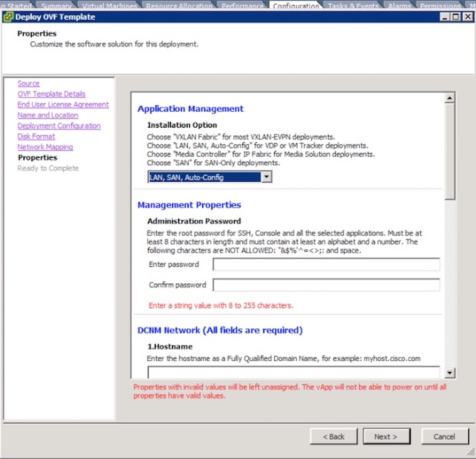Screen dimensions: 476x459
Task: Click the Management Properties heading
Action: (x=189, y=205)
